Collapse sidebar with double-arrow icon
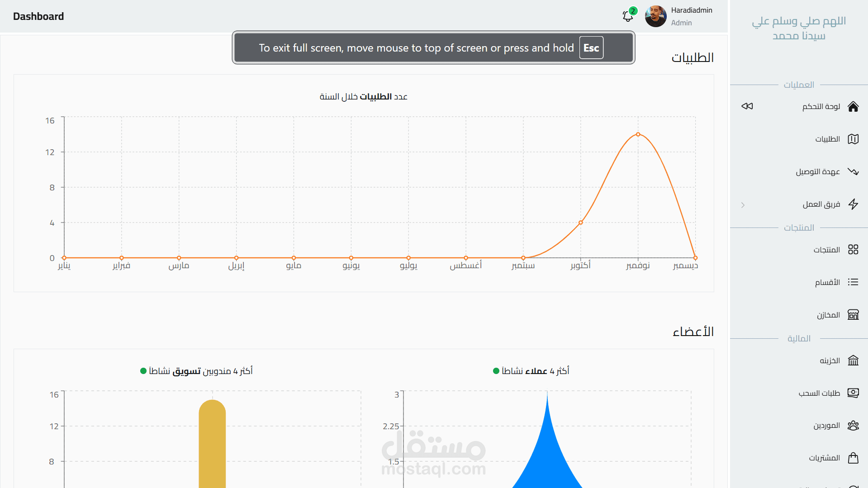 (747, 106)
